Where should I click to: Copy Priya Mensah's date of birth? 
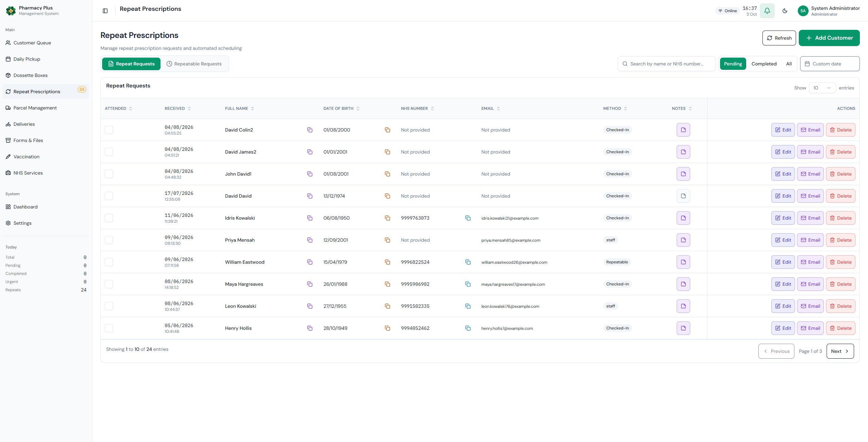[387, 240]
